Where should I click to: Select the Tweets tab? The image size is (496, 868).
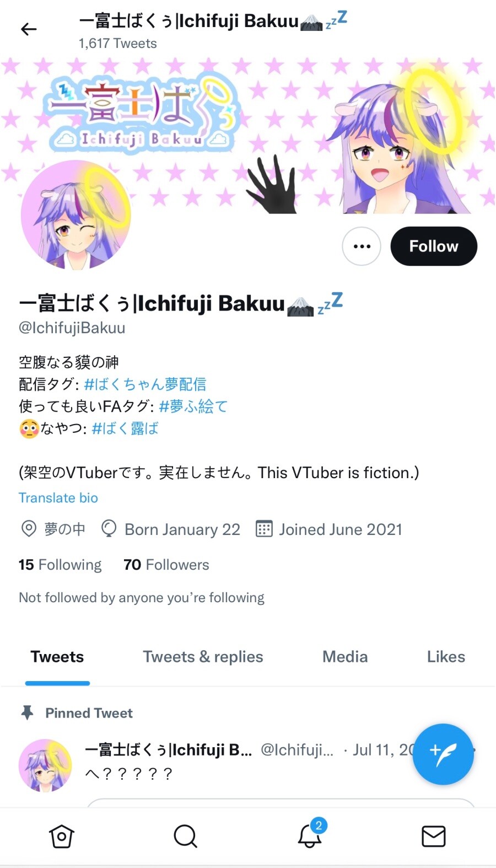(x=57, y=657)
